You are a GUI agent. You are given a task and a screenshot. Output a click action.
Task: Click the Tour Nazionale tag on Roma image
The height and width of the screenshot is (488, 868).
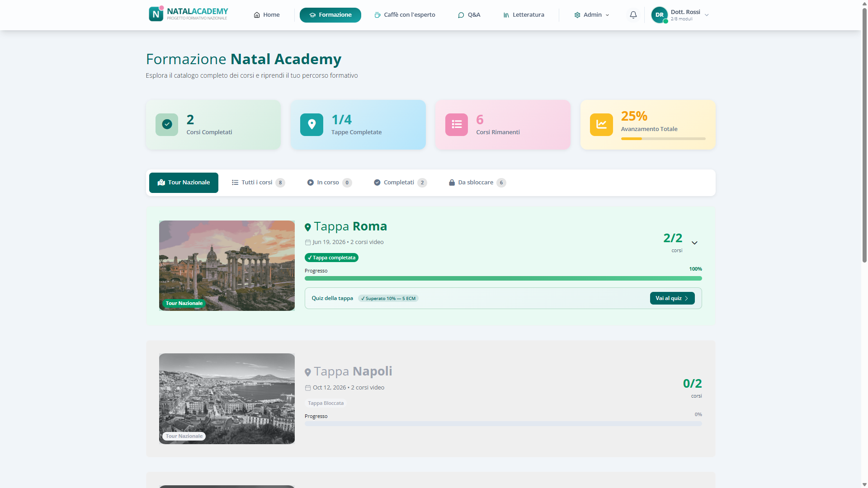(x=184, y=303)
